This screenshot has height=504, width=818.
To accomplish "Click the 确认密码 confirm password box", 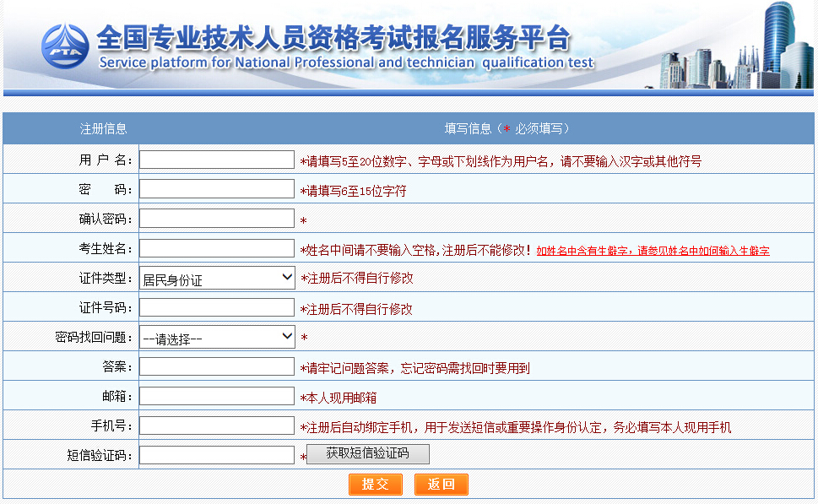I will pos(216,219).
